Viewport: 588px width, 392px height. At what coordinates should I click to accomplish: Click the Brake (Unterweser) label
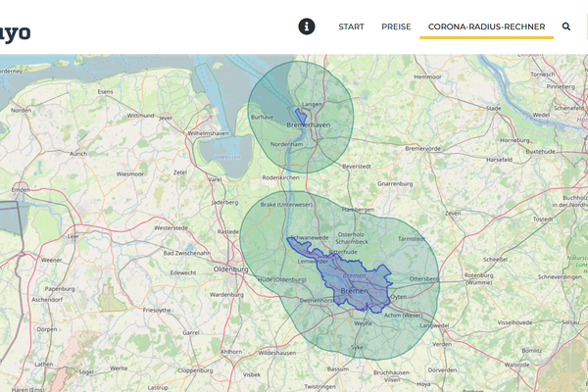[286, 205]
